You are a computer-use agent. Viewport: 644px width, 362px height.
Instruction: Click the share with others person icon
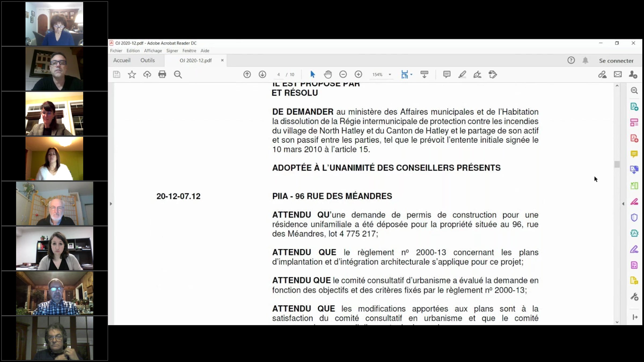tap(633, 75)
